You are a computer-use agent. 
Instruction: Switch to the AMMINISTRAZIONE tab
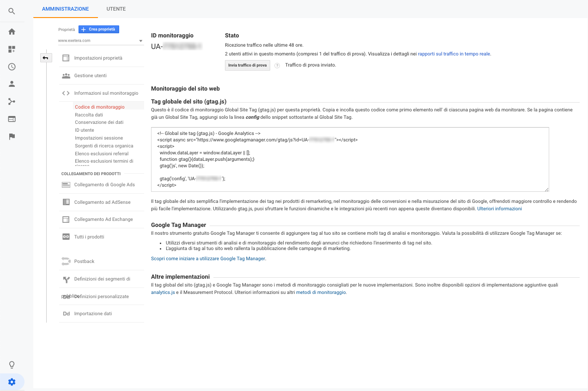pyautogui.click(x=65, y=9)
